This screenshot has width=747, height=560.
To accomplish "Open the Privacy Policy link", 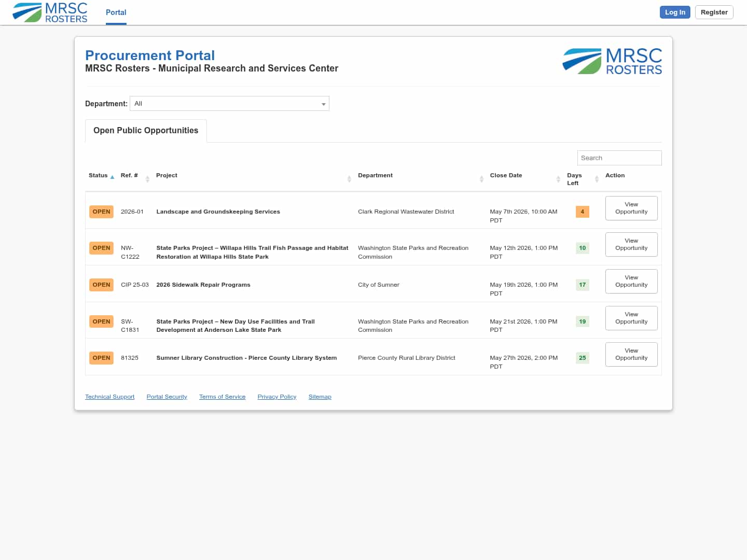I will (x=277, y=397).
